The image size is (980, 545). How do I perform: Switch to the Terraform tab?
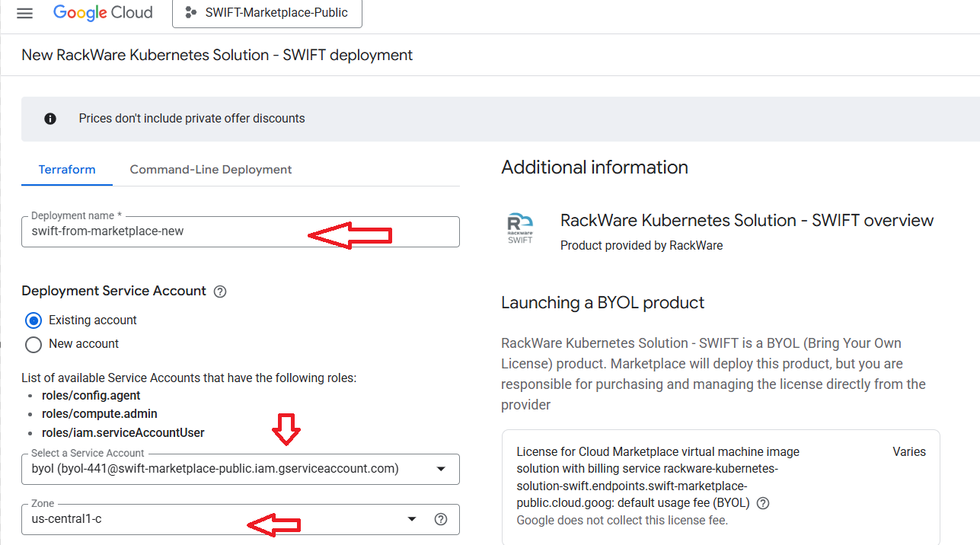(67, 169)
